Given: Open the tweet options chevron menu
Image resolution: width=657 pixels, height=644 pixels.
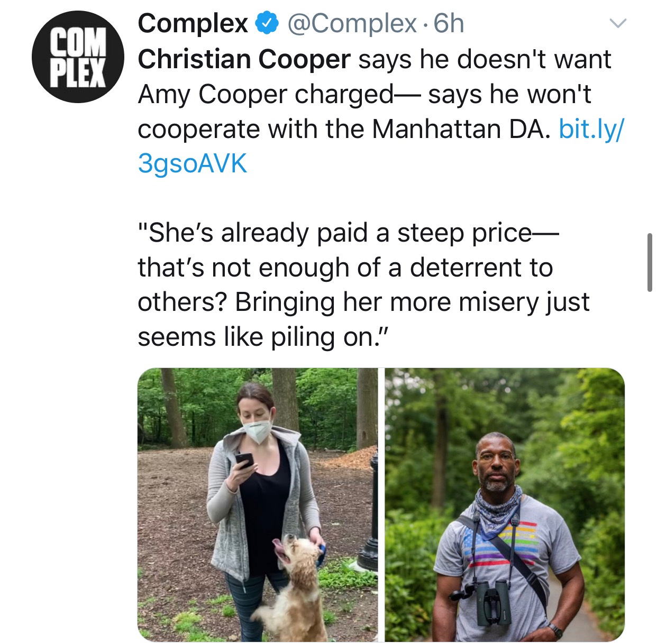Looking at the screenshot, I should tap(617, 23).
